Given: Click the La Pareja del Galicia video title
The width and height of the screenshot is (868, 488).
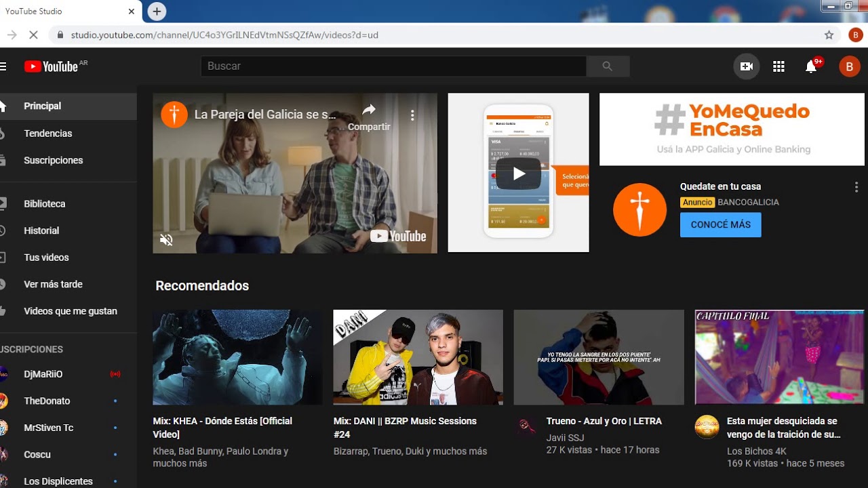Looking at the screenshot, I should point(265,115).
